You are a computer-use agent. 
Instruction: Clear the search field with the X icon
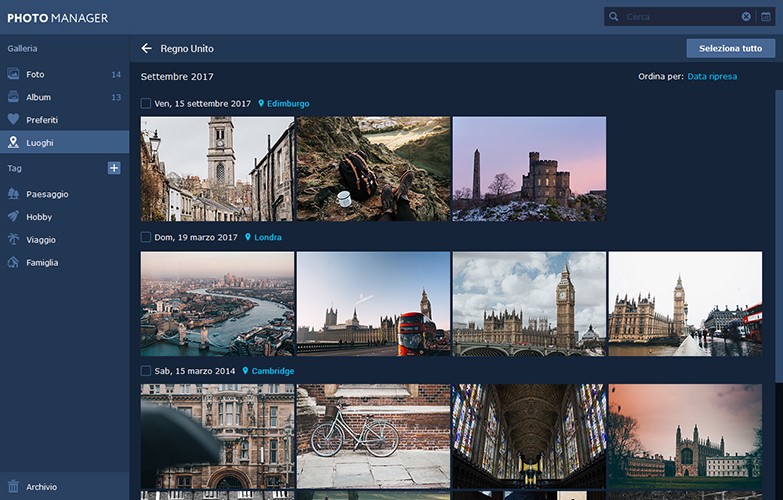click(x=746, y=16)
